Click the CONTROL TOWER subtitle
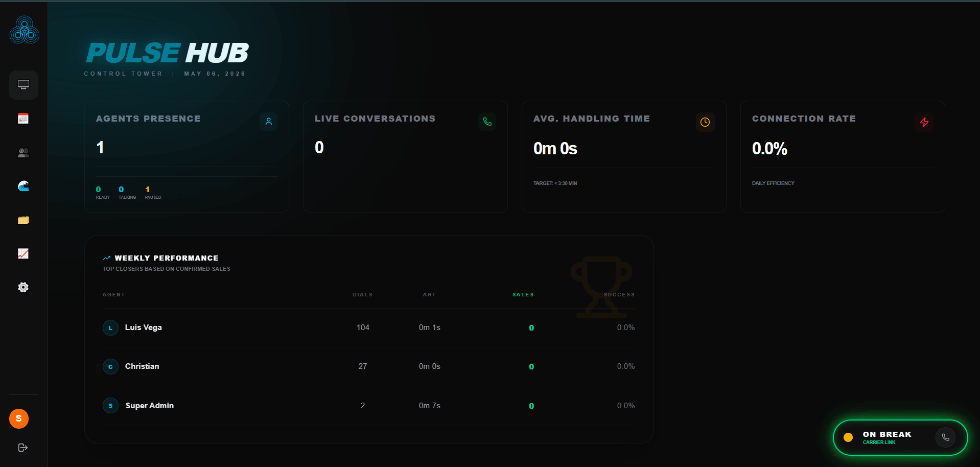This screenshot has width=980, height=467. (x=123, y=74)
